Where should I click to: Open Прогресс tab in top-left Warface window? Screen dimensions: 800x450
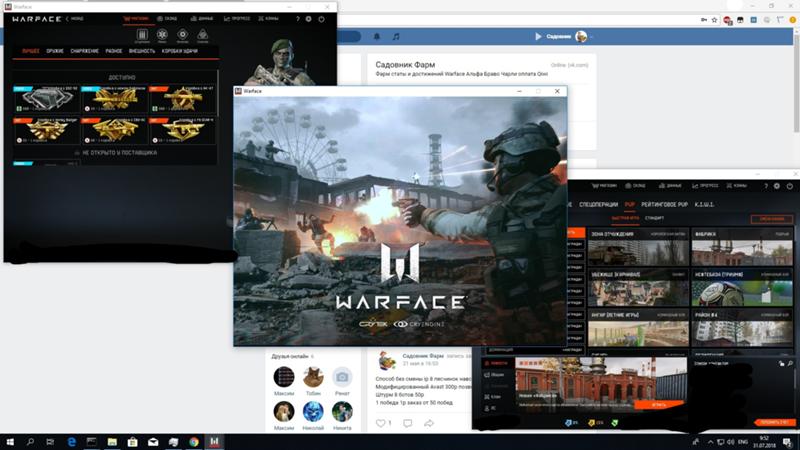(x=237, y=19)
